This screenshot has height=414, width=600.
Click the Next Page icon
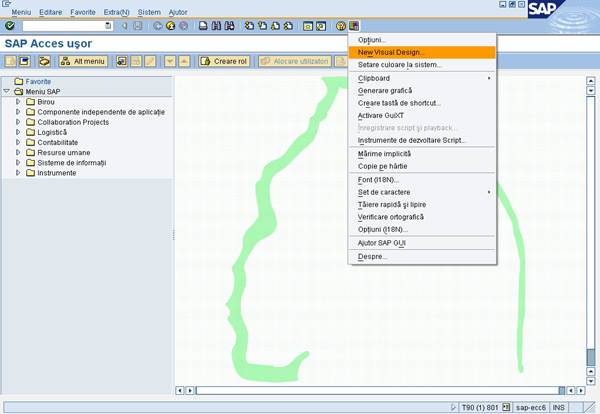tap(275, 26)
